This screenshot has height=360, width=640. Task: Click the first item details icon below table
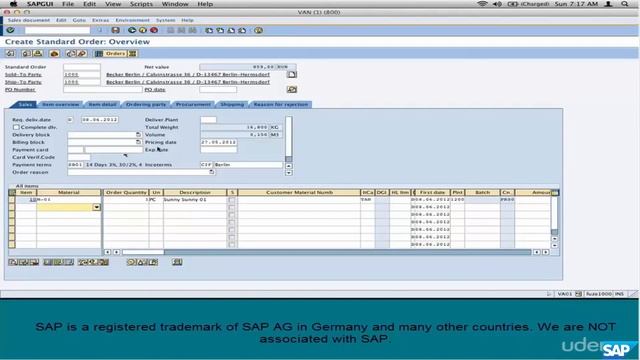[x=13, y=262]
